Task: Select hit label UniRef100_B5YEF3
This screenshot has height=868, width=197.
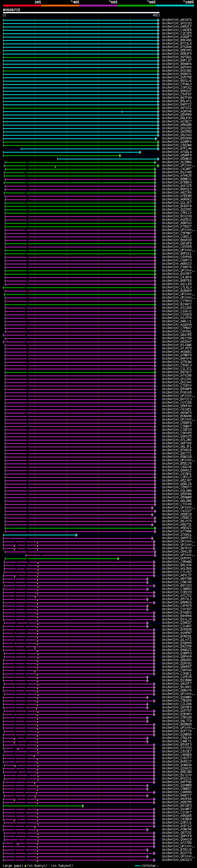Action: (x=176, y=745)
